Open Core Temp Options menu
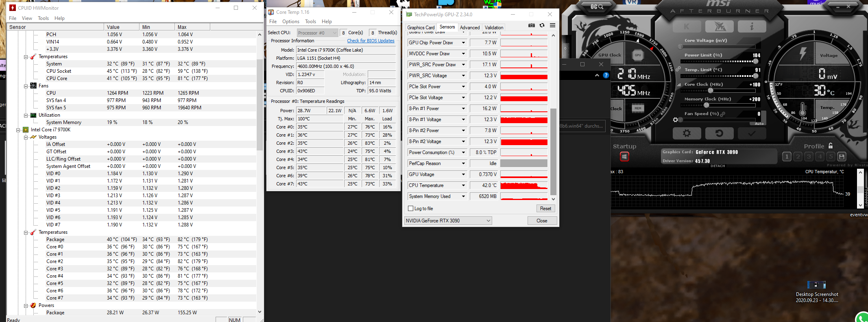This screenshot has height=322, width=868. point(291,22)
